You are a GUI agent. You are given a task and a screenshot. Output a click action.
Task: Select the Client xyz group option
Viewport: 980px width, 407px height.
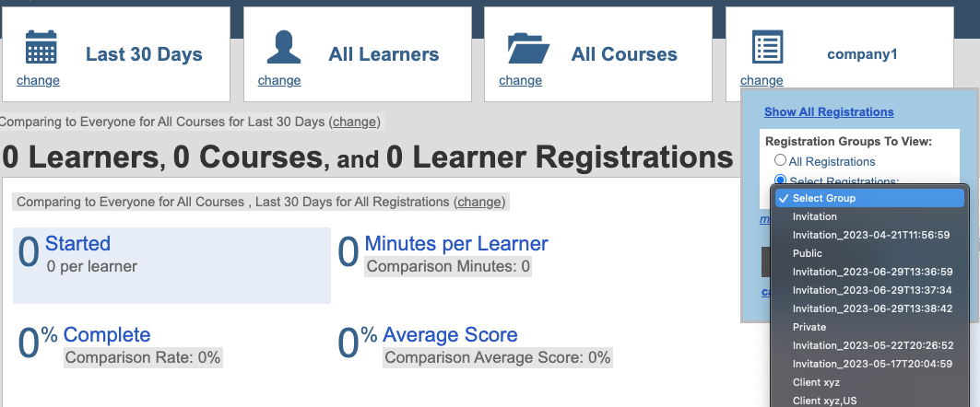(816, 382)
